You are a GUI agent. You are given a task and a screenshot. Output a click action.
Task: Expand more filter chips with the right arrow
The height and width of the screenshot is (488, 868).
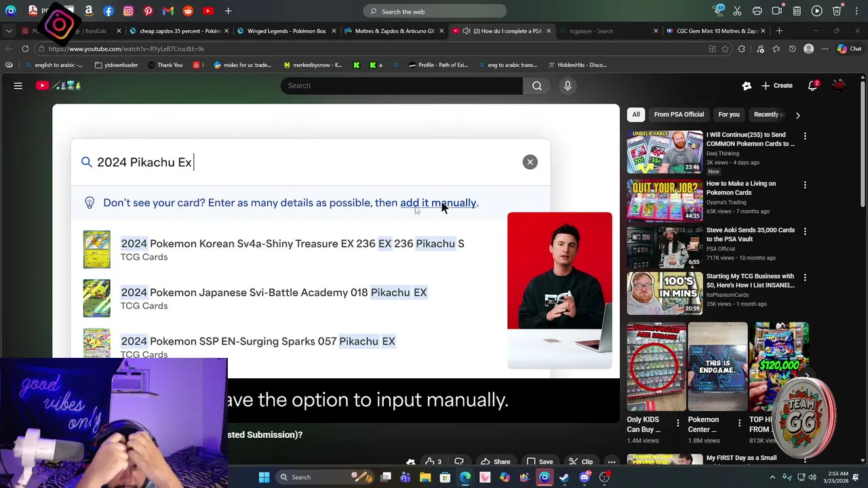tap(797, 115)
